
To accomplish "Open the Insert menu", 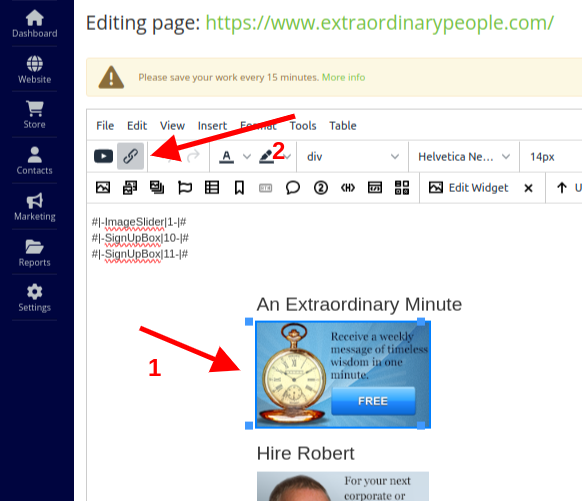I will click(x=212, y=126).
